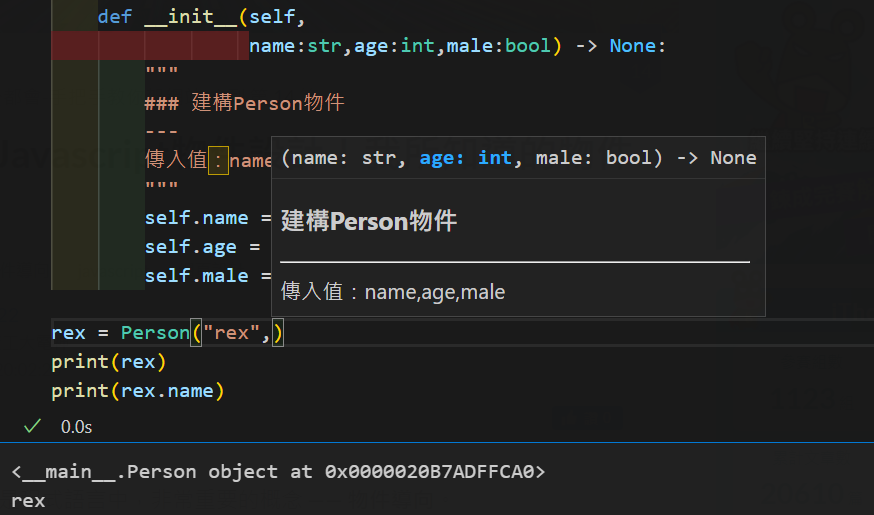Click the green cell execution success checkmark
This screenshot has height=515, width=874.
click(32, 426)
